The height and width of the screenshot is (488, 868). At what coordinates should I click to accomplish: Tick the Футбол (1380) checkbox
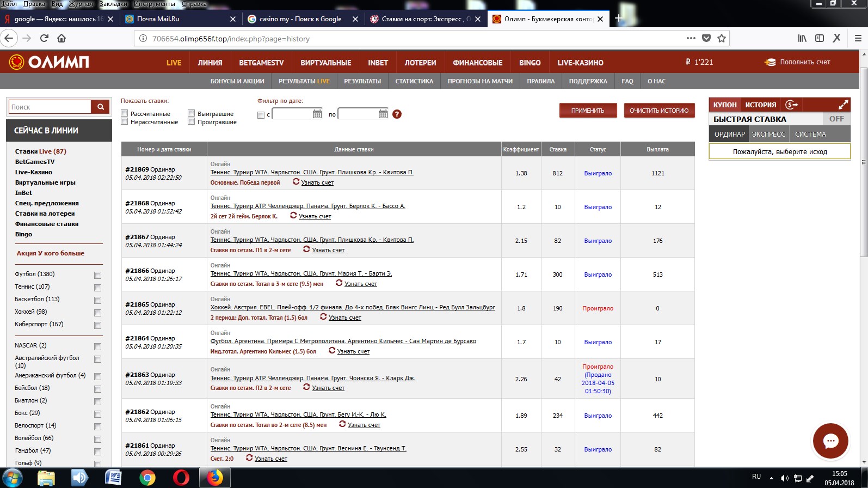click(x=98, y=275)
